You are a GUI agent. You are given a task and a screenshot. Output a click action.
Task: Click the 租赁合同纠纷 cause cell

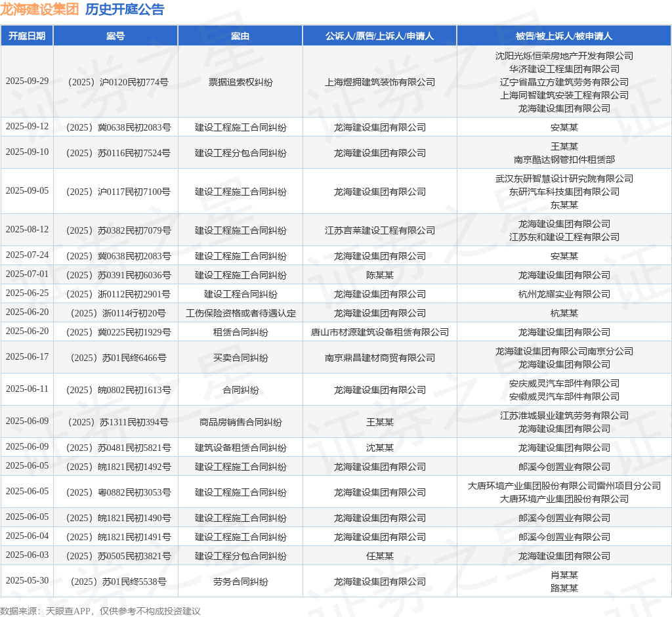[x=240, y=332]
